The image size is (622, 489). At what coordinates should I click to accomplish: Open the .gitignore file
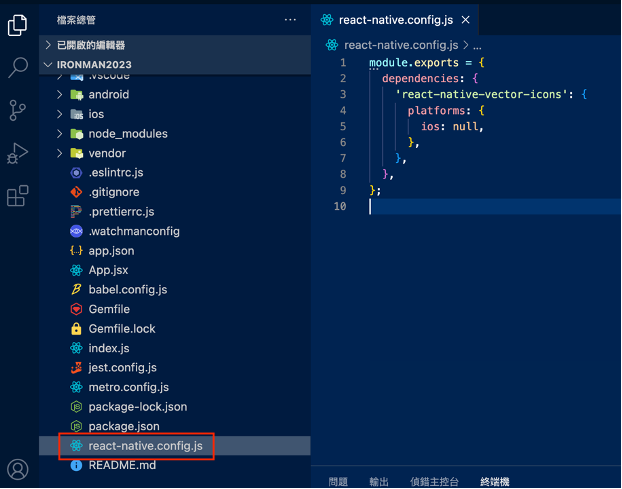[175, 192]
